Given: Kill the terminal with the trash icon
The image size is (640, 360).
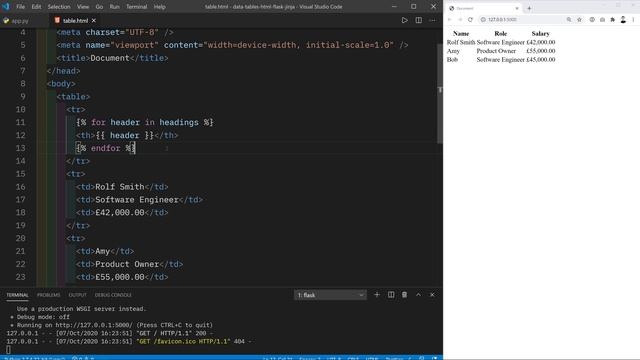Looking at the screenshot, I should [404, 295].
